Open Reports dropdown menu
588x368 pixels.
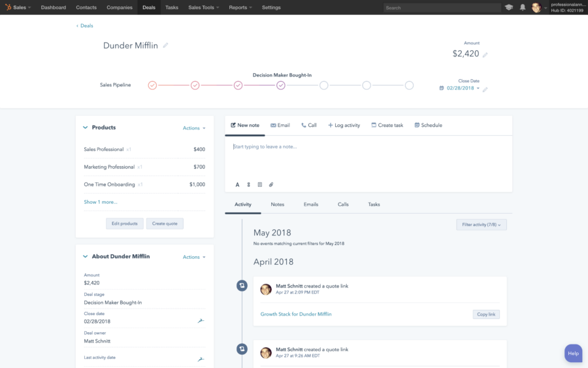(x=240, y=7)
